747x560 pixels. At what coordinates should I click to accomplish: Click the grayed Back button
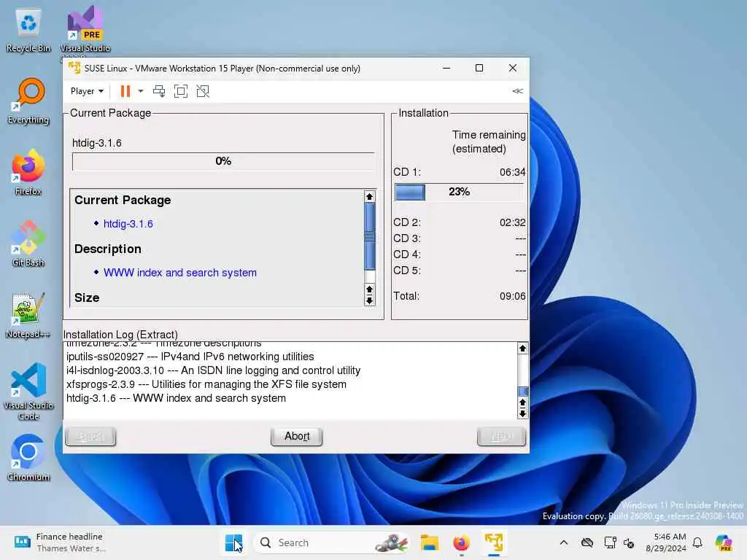pos(90,436)
